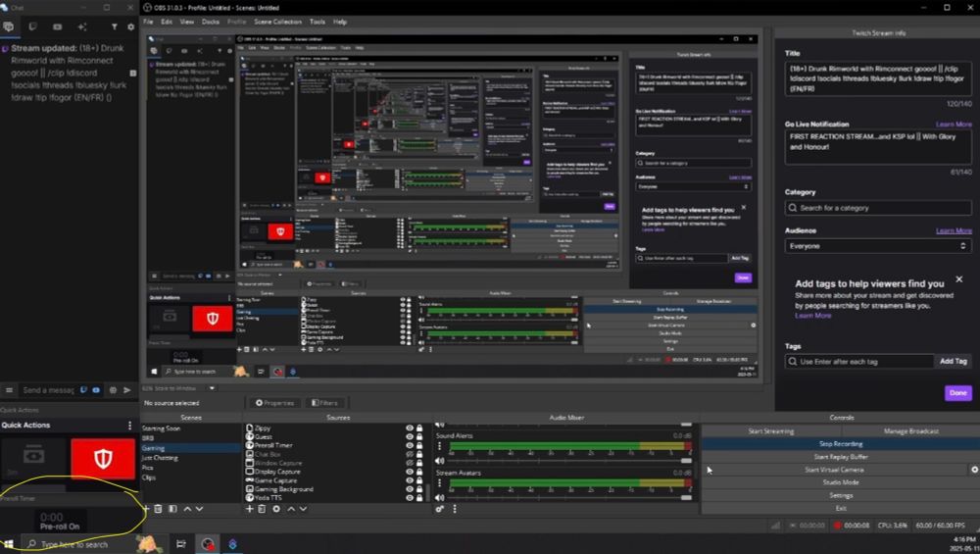This screenshot has width=980, height=554.
Task: Send chat message with arrow icon
Action: [127, 390]
